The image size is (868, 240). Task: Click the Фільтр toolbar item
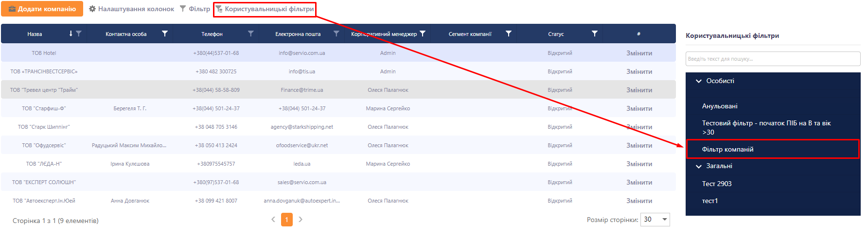click(195, 9)
